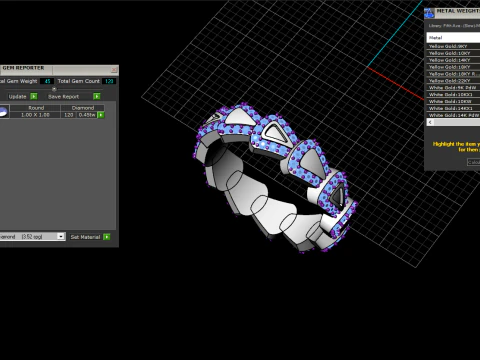This screenshot has height=360, width=480.
Task: Click the Diamond column header
Action: pos(83,108)
